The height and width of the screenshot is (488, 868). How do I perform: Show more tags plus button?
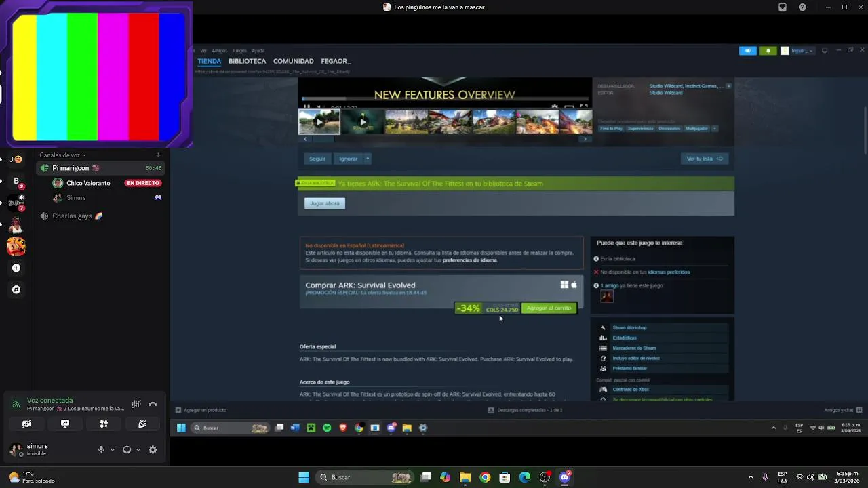pyautogui.click(x=714, y=129)
